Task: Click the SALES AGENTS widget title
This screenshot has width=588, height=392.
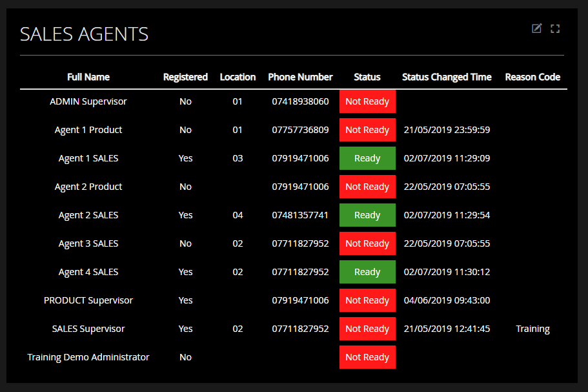Action: click(x=84, y=34)
